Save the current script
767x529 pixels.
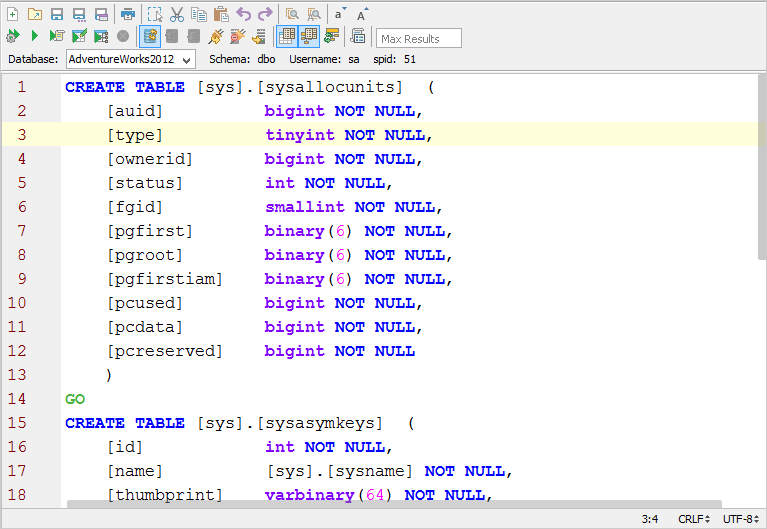(x=57, y=15)
